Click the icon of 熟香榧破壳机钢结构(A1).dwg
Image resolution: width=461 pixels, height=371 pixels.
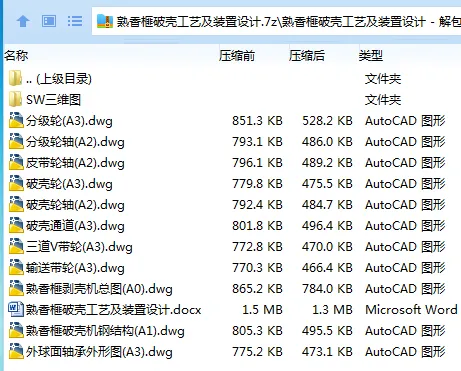coord(16,330)
